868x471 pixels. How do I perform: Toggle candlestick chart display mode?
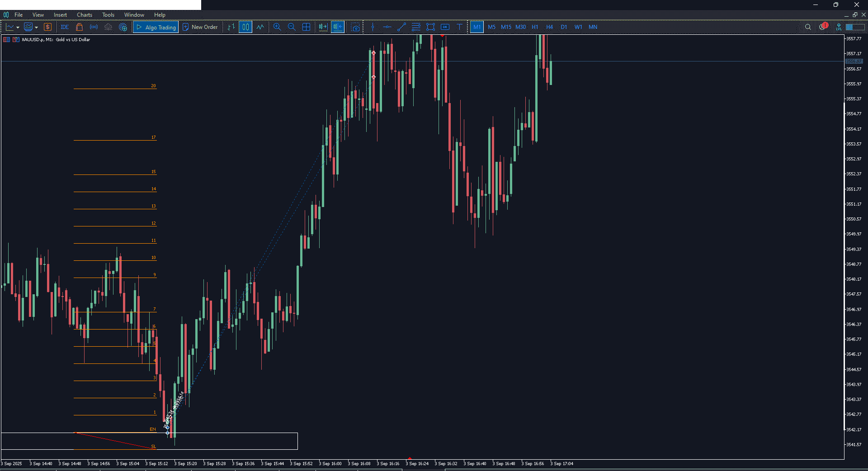coord(245,27)
